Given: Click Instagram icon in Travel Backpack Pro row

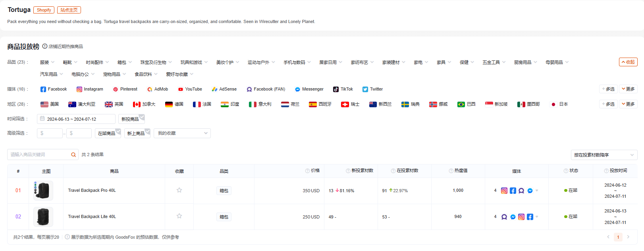Looking at the screenshot, I should tap(504, 191).
